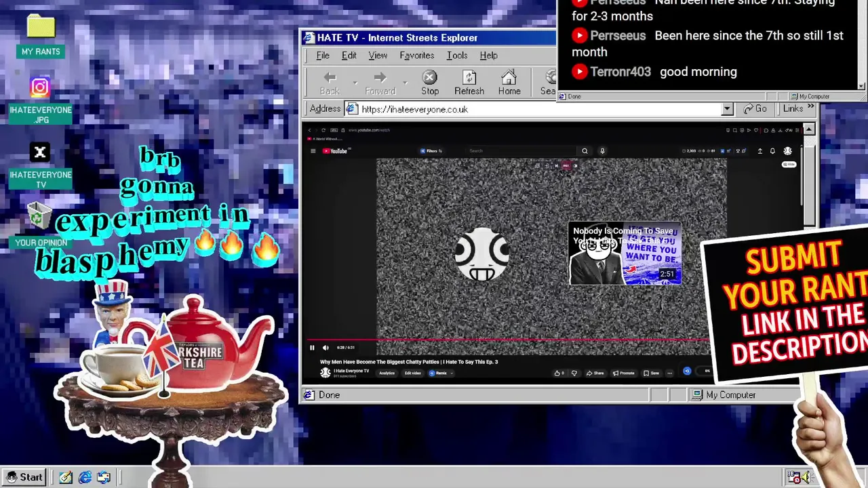Click the Terronr403 chat username
868x488 pixels.
620,72
